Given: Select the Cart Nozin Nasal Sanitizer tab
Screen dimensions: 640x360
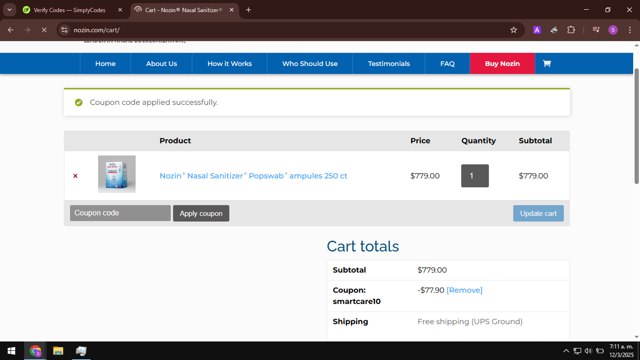Looking at the screenshot, I should click(x=184, y=10).
